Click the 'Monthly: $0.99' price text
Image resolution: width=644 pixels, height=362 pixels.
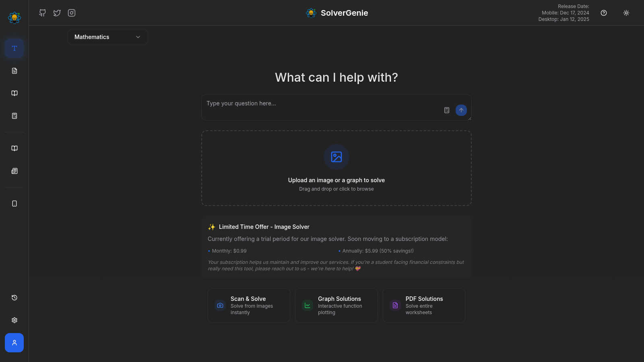tap(229, 251)
